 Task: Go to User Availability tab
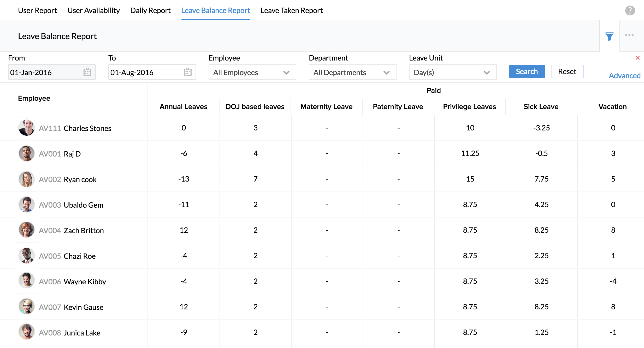click(x=93, y=11)
